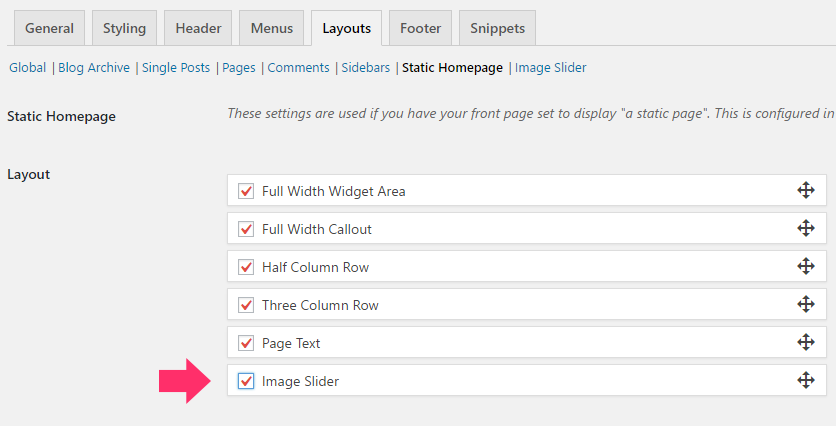Go to the Snippets tab
Viewport: 836px width, 426px height.
497,28
